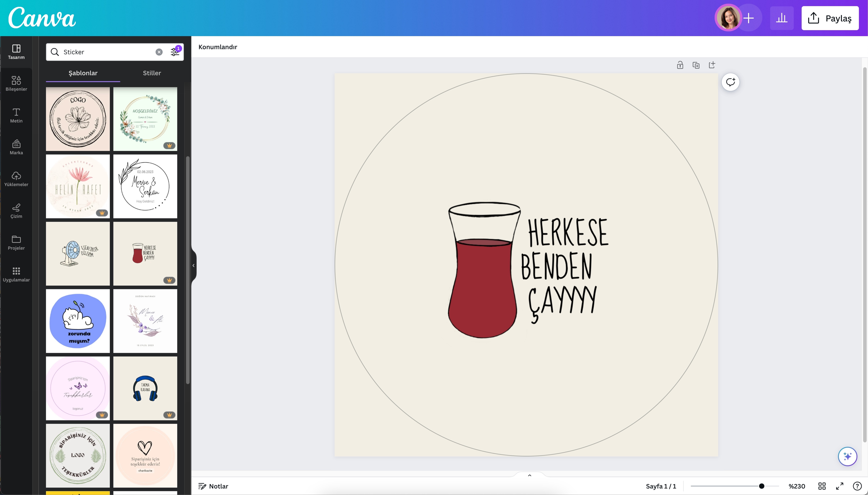Switch to the Şablonlar tab
This screenshot has width=868, height=495.
pyautogui.click(x=83, y=73)
